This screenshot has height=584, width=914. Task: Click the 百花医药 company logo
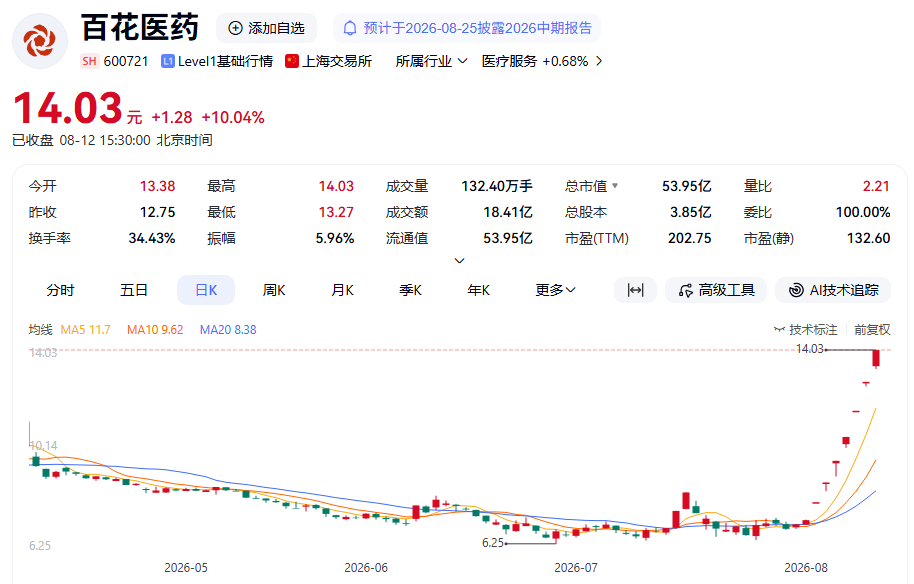click(40, 41)
